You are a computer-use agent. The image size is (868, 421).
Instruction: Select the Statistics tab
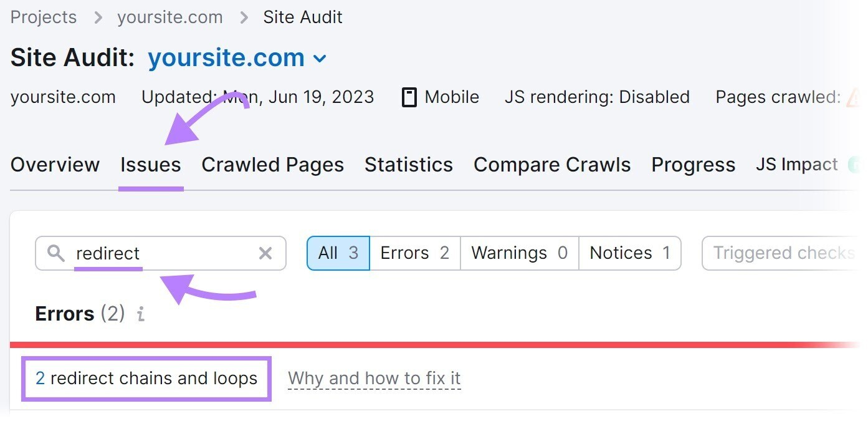tap(408, 165)
